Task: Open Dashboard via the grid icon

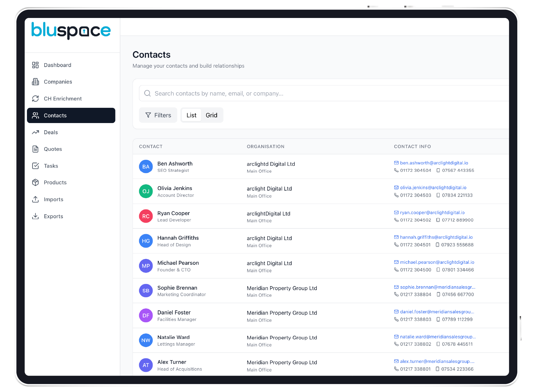Action: click(36, 65)
